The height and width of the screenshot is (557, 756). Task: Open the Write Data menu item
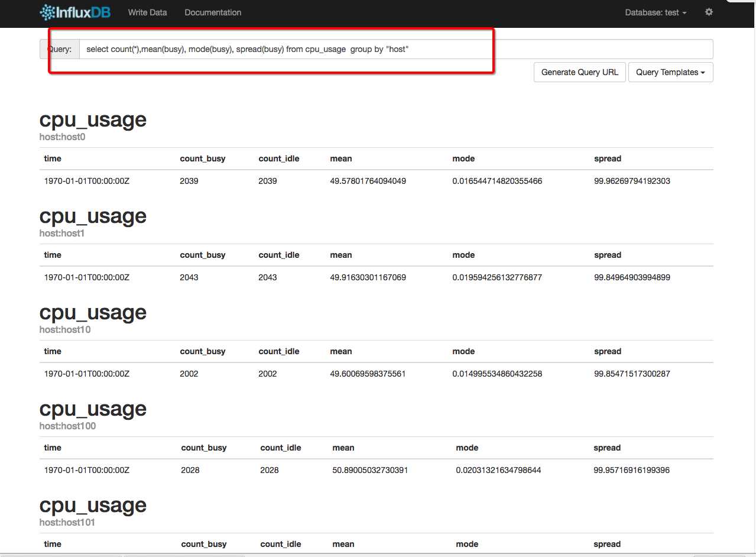(147, 12)
